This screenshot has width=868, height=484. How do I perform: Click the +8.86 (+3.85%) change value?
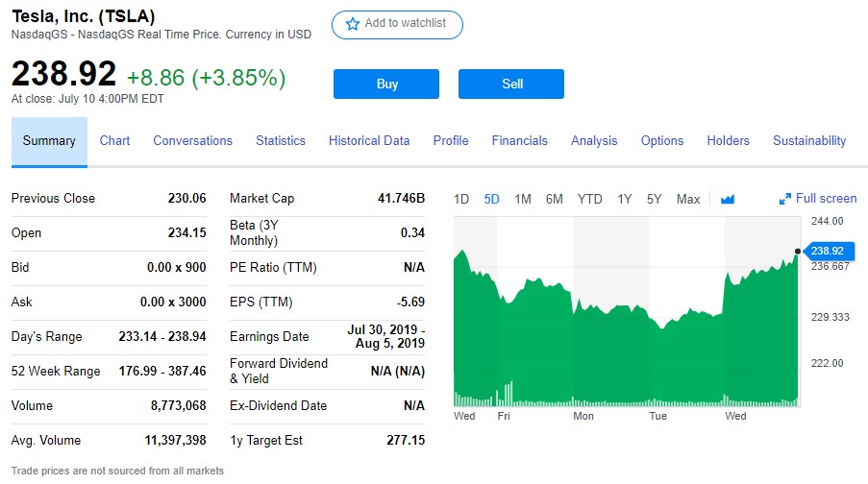[x=206, y=78]
